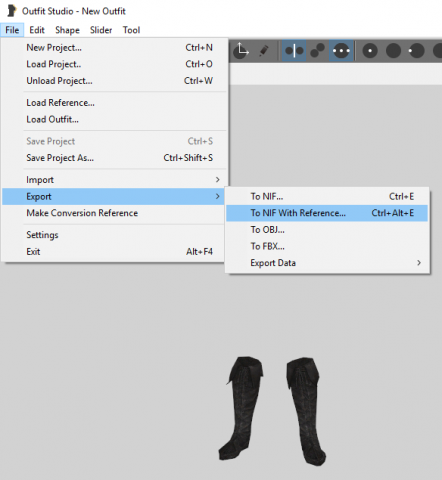The height and width of the screenshot is (480, 442).
Task: Export To OBJ from submenu
Action: tap(327, 230)
